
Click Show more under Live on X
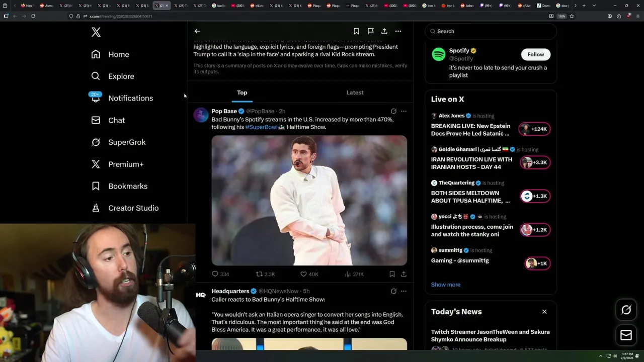445,285
